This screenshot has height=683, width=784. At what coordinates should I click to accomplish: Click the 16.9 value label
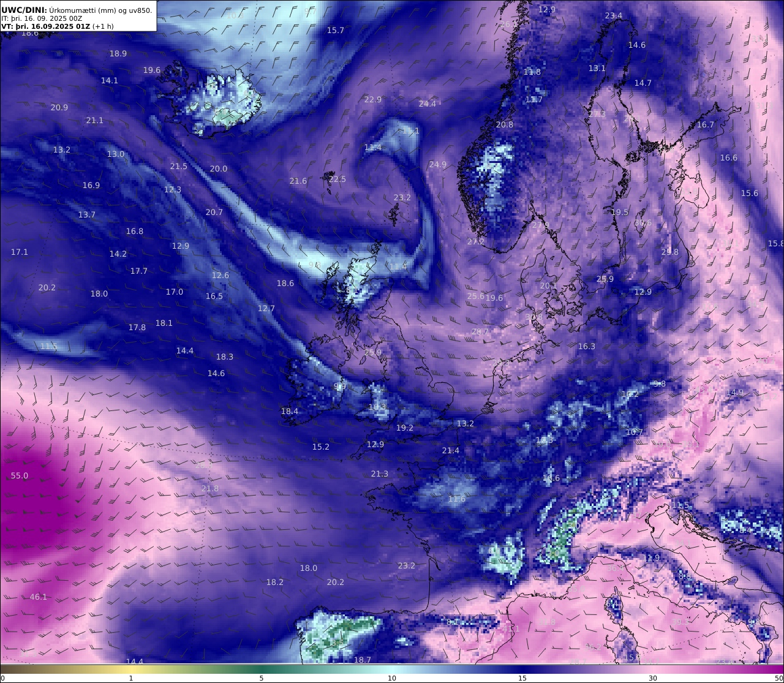91,185
